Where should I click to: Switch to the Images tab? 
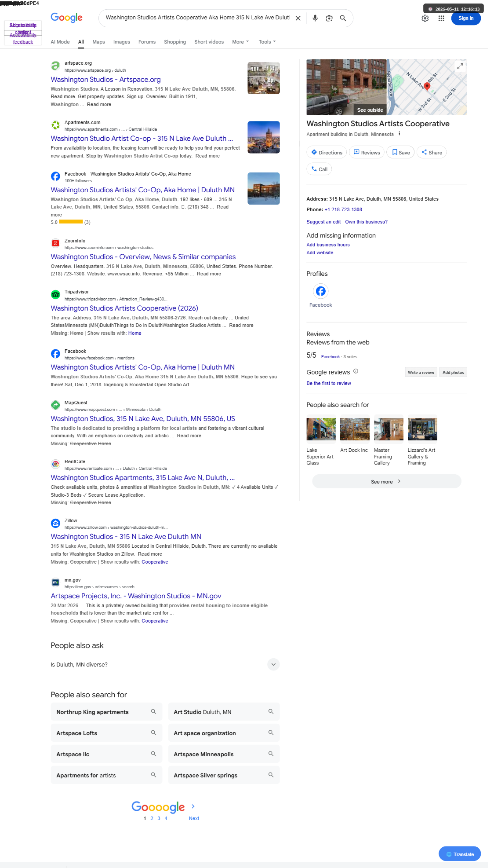(x=122, y=42)
